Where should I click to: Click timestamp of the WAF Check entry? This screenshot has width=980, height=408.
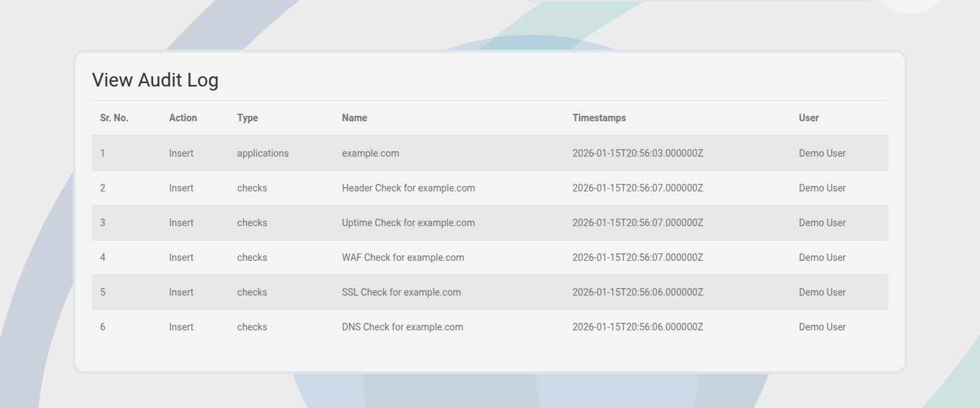(638, 257)
